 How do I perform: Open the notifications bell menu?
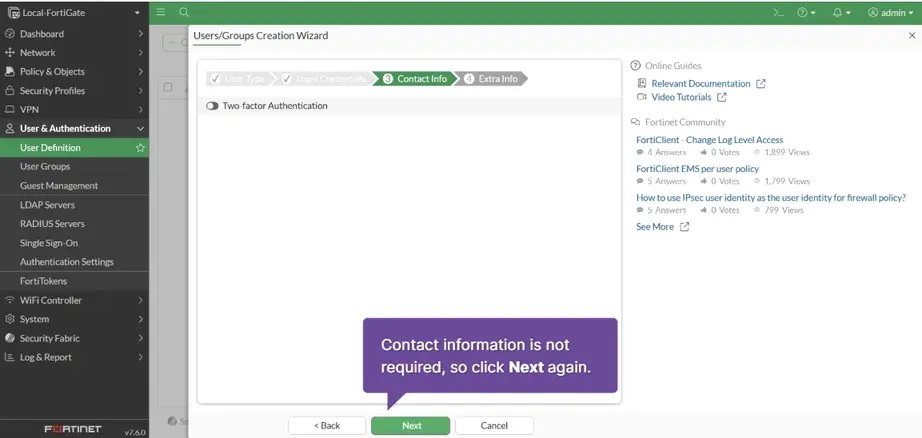click(842, 12)
